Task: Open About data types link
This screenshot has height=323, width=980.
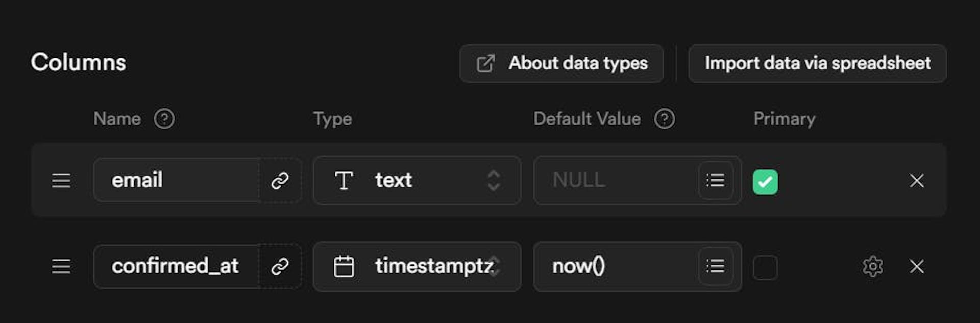Action: pos(561,63)
